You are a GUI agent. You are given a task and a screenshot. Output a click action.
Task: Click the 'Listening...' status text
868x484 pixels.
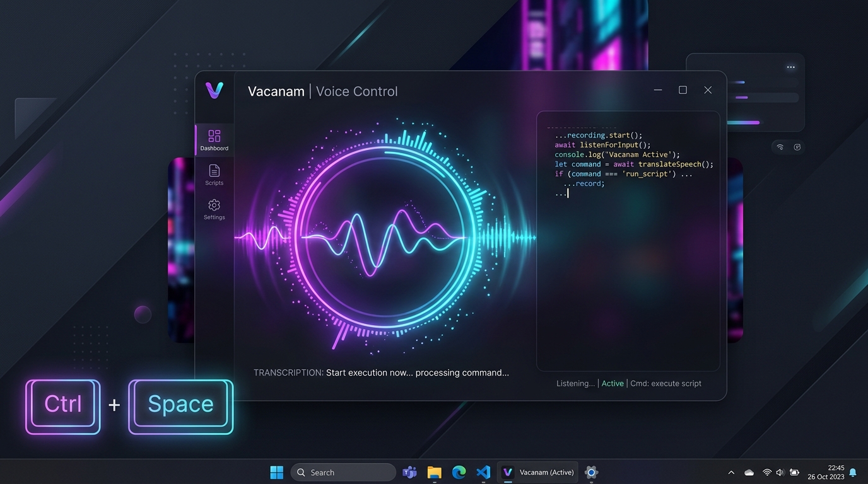pyautogui.click(x=575, y=383)
